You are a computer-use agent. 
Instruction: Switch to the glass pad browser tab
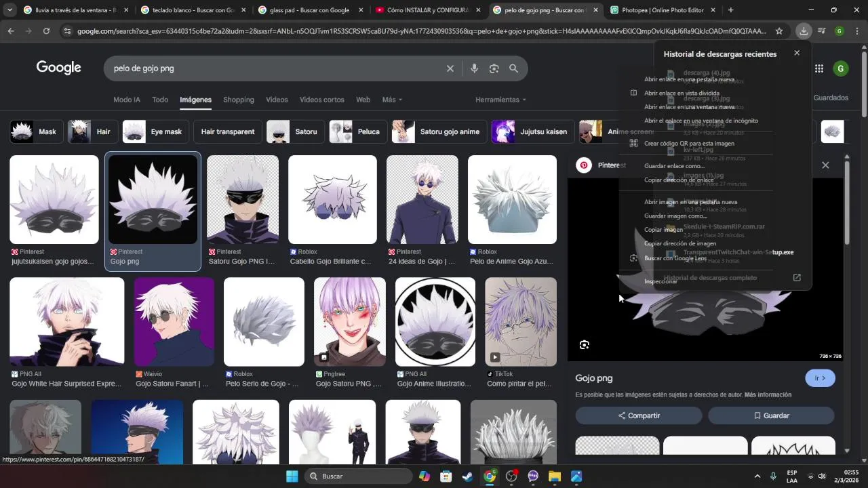pos(310,10)
